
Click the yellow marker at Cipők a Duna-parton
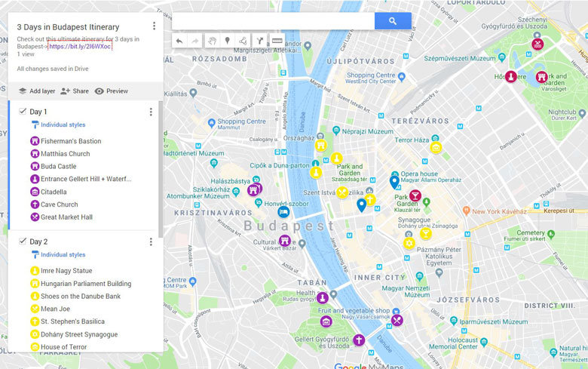pyautogui.click(x=316, y=173)
